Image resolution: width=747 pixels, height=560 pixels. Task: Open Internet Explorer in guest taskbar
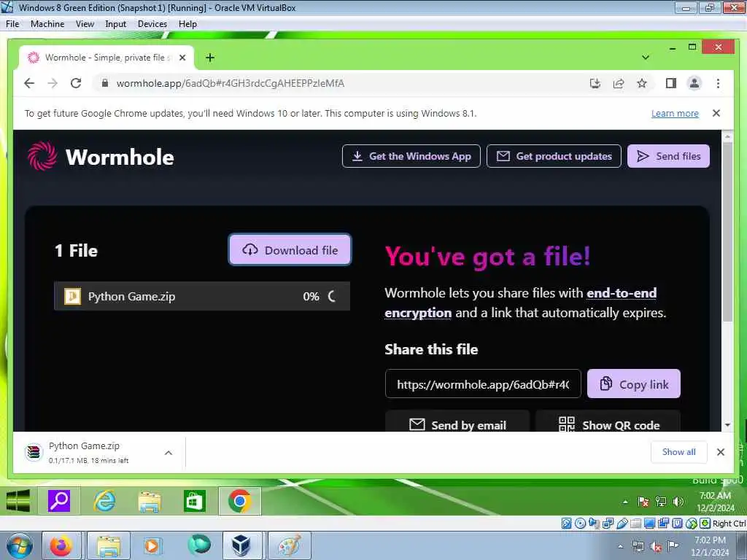click(x=104, y=501)
